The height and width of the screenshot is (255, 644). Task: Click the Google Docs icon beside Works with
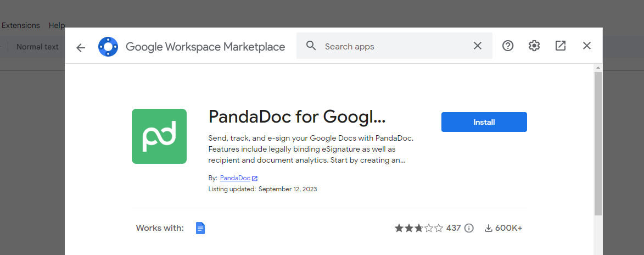tap(200, 228)
